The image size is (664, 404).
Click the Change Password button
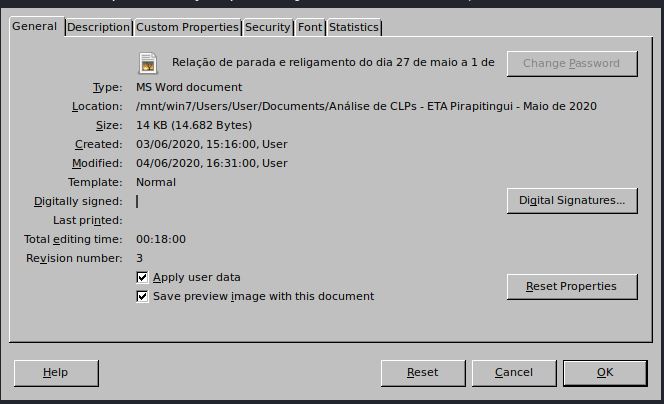571,63
